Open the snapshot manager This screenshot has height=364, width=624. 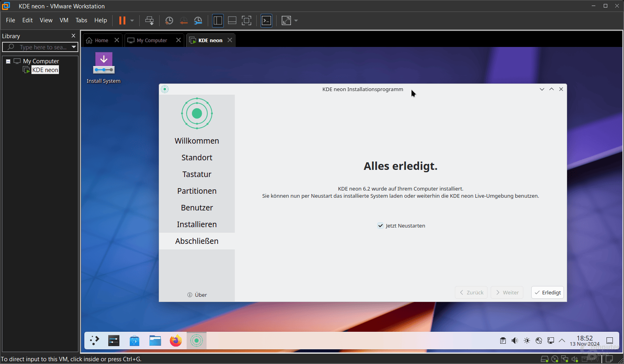(198, 20)
